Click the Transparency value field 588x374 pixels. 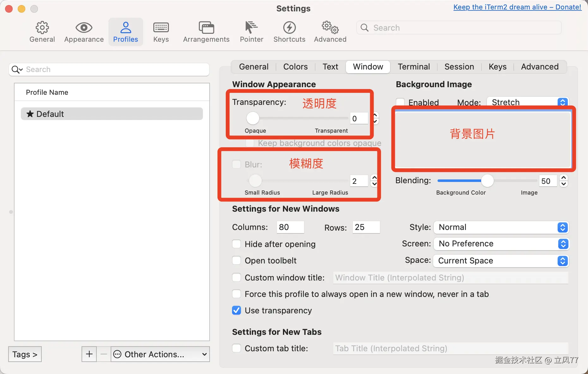[x=359, y=118]
